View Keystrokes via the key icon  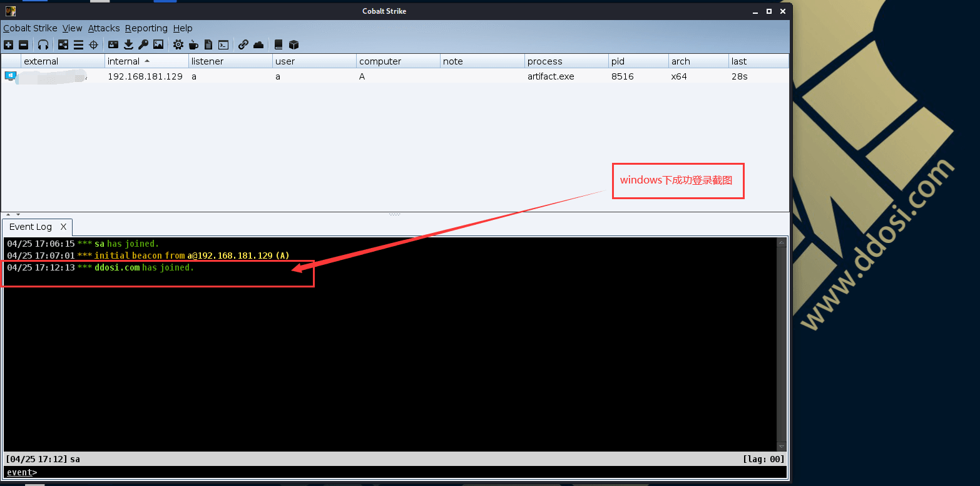point(143,44)
